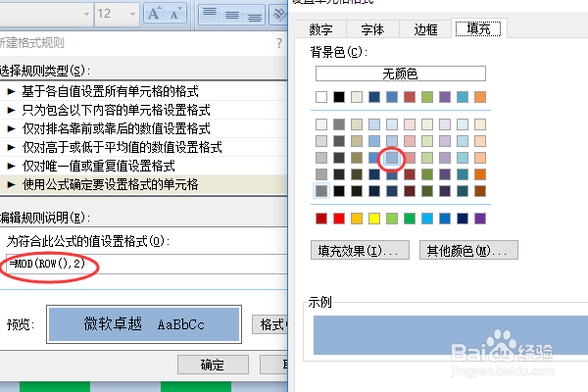Pick the circled light blue swatch
The image size is (588, 392).
click(392, 158)
